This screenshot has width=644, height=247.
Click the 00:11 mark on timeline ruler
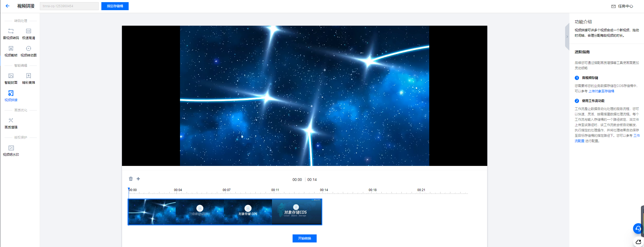coord(275,190)
